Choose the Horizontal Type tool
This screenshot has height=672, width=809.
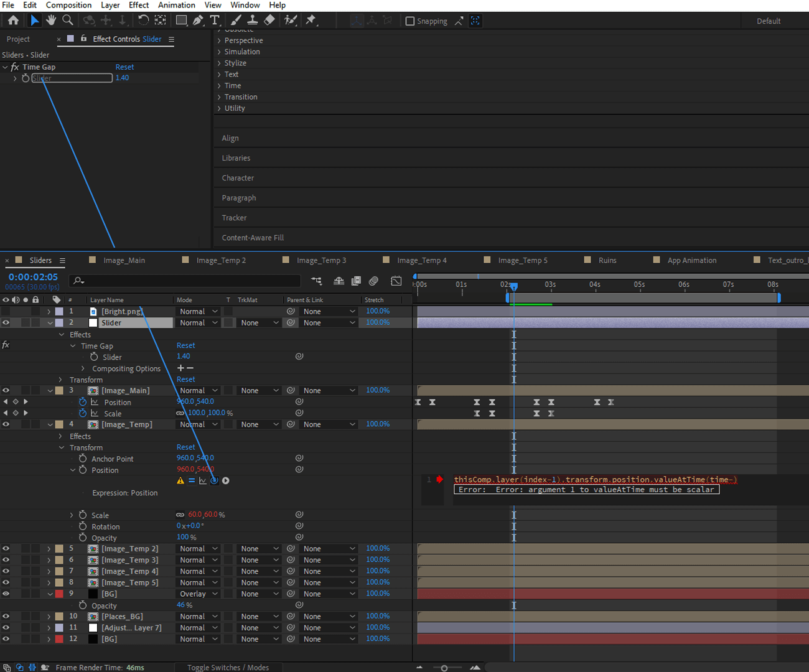215,20
